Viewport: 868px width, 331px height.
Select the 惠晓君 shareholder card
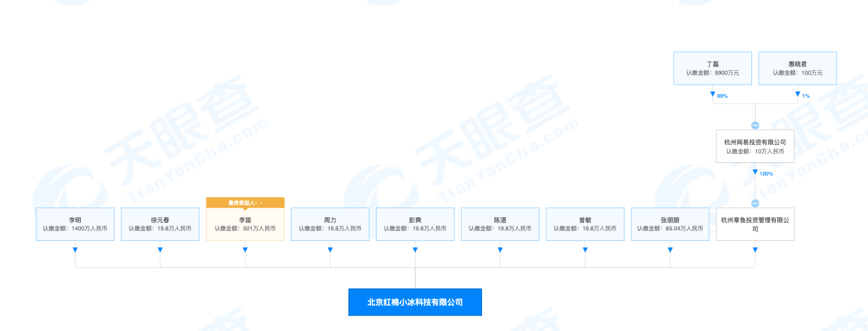pos(798,68)
